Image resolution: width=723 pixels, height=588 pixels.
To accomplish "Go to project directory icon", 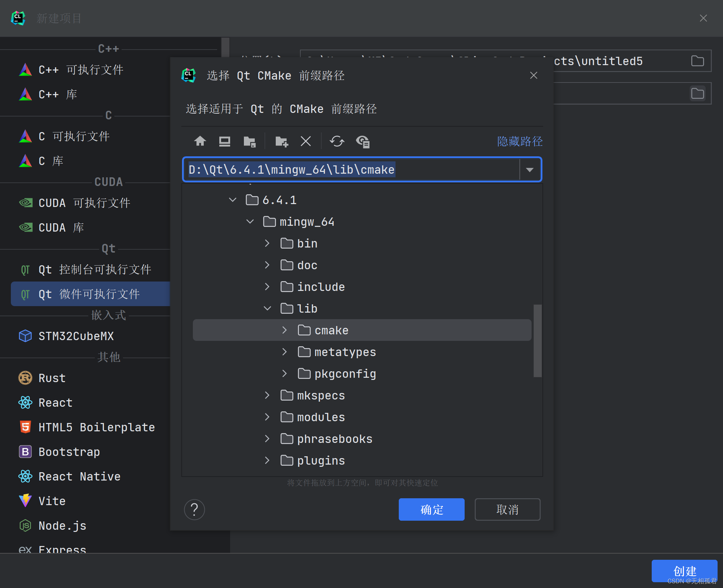I will point(250,141).
